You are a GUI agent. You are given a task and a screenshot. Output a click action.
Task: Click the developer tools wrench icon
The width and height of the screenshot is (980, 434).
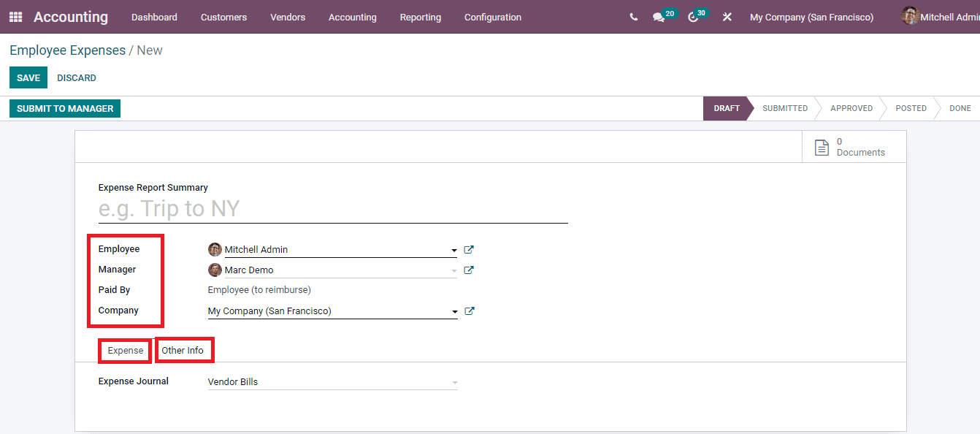pos(727,17)
